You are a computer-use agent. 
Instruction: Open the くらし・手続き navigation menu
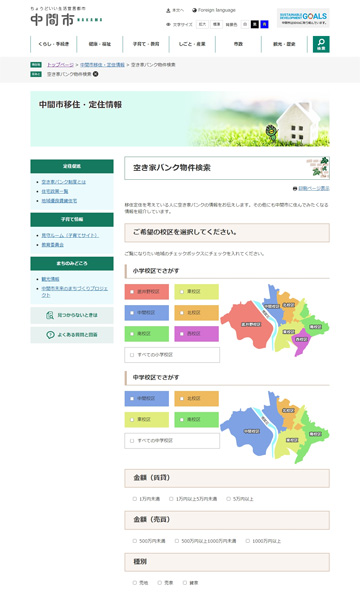(x=54, y=44)
